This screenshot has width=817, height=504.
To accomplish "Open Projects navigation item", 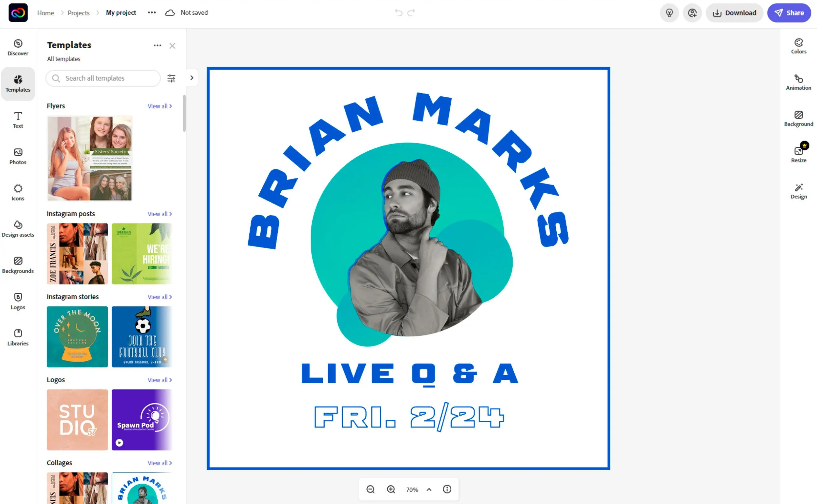I will coord(78,12).
